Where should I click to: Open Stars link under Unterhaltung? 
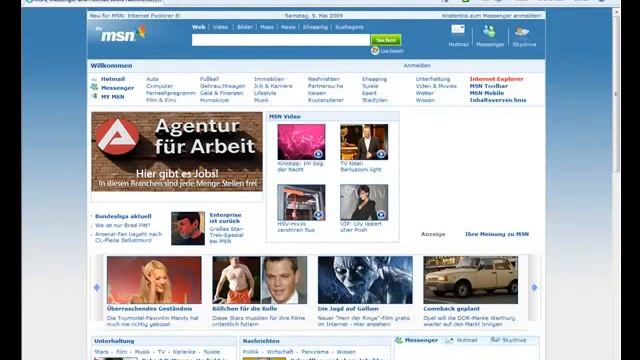pyautogui.click(x=101, y=352)
